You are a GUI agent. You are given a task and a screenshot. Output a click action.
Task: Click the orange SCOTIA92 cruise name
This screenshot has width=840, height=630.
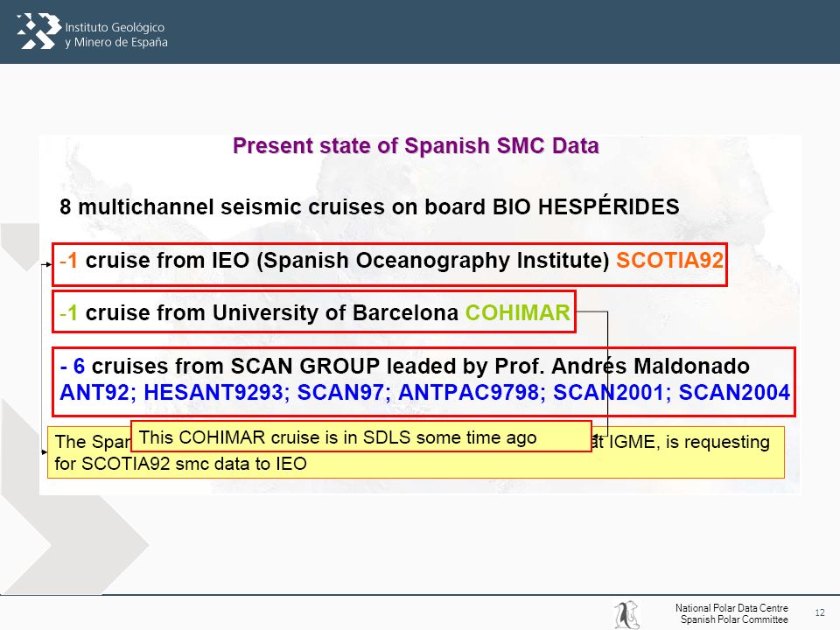(669, 261)
